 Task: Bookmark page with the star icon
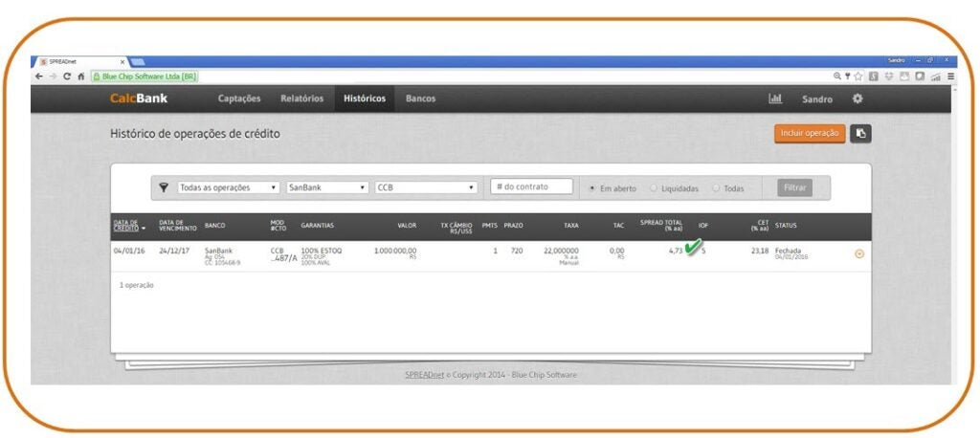coord(859,77)
